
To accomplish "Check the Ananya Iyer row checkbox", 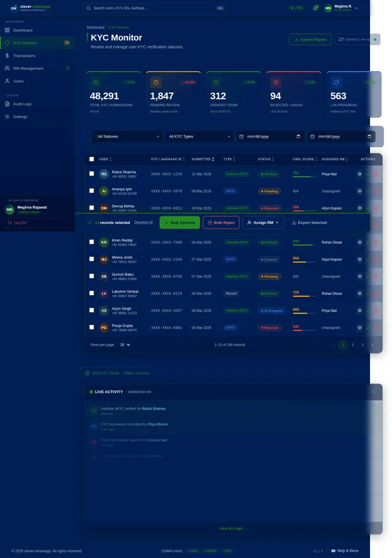I will click(92, 191).
